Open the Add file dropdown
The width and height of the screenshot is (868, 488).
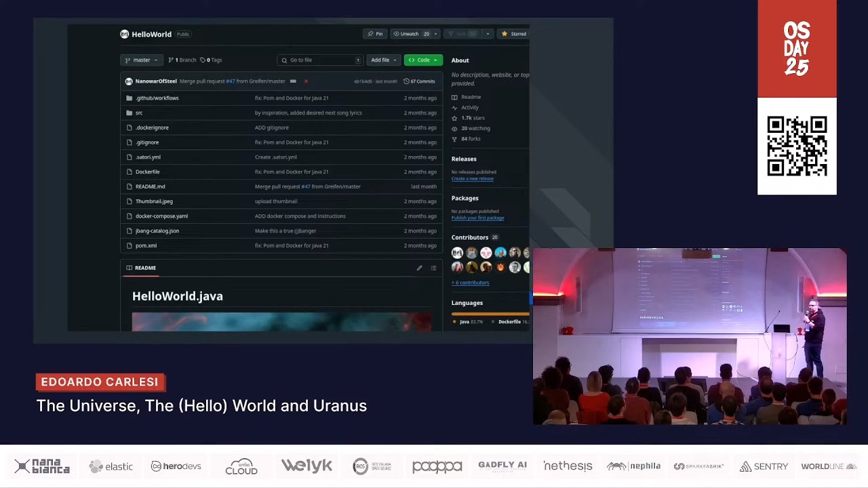383,60
